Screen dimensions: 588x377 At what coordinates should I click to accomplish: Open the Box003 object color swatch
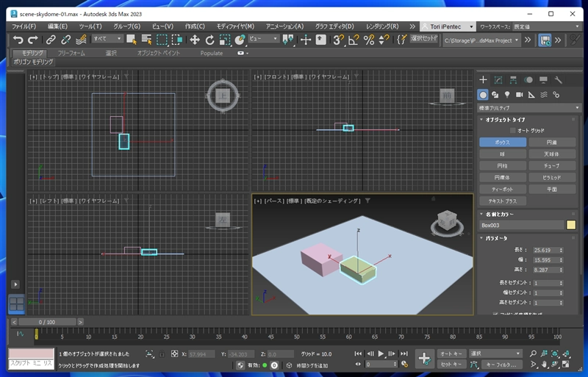[x=570, y=226]
